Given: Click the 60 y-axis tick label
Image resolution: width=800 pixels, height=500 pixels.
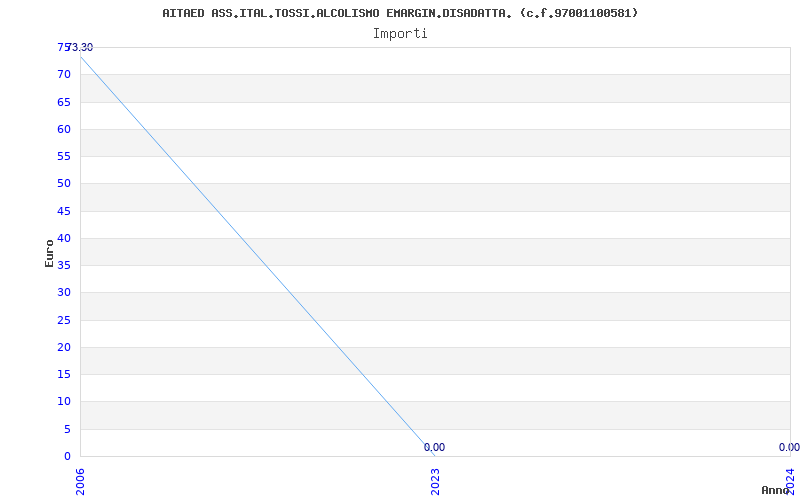Looking at the screenshot, I should click(64, 129).
